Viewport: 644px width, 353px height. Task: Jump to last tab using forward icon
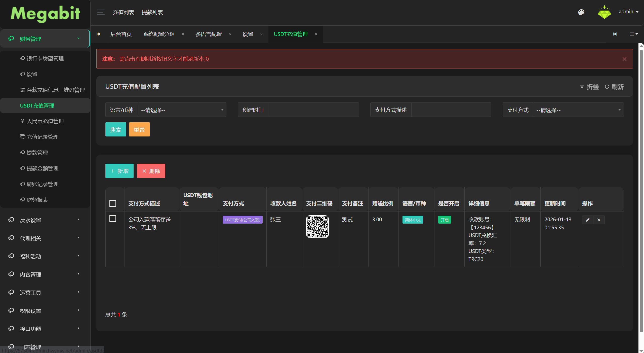point(615,34)
